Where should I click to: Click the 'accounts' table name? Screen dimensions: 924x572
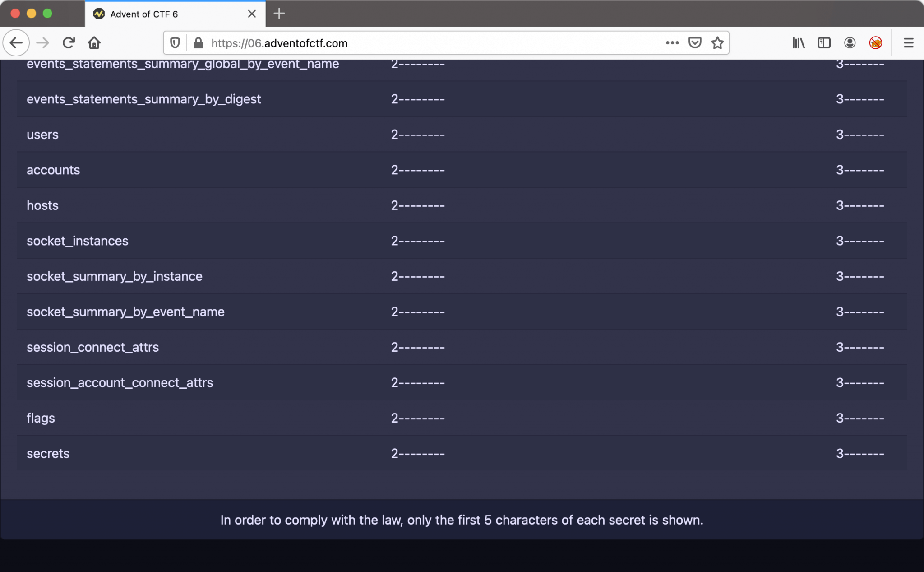click(53, 170)
